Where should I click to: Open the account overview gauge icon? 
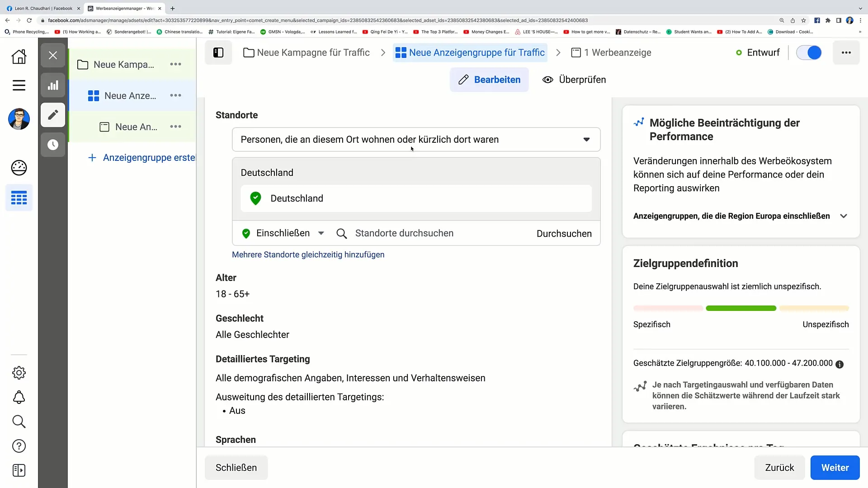click(x=19, y=168)
